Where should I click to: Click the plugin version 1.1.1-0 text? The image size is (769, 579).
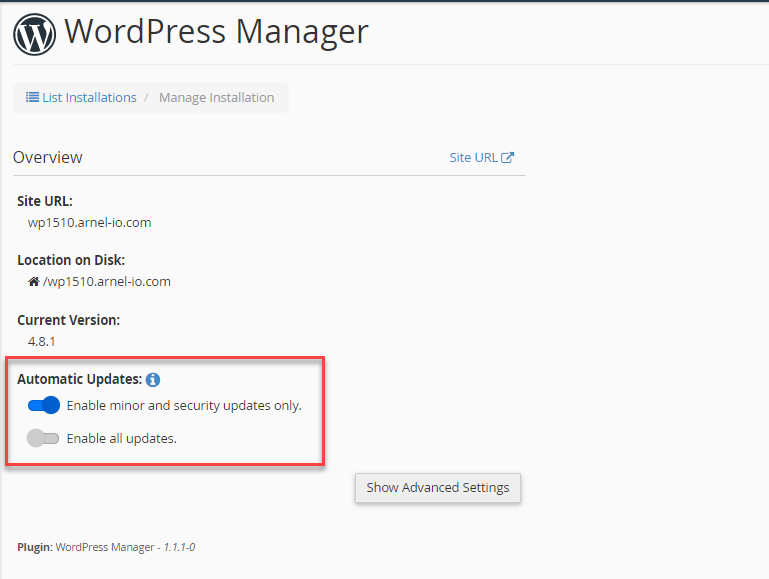tap(179, 547)
